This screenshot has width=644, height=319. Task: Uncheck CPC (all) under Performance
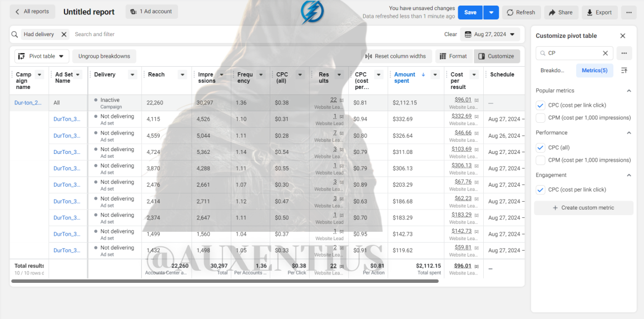541,148
